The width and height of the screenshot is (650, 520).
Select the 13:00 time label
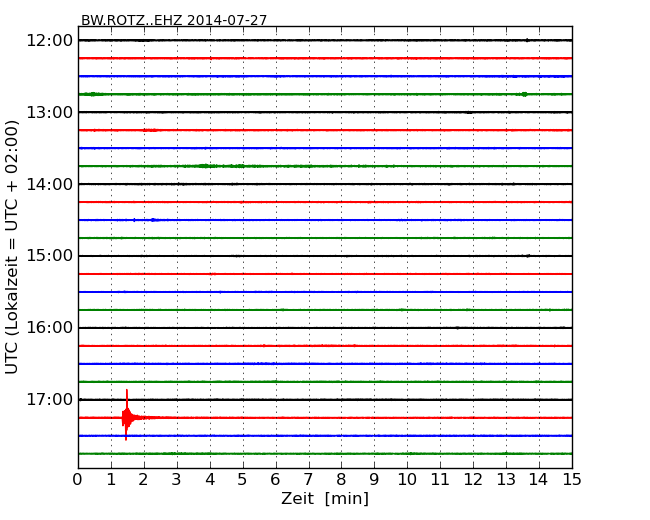click(x=49, y=112)
